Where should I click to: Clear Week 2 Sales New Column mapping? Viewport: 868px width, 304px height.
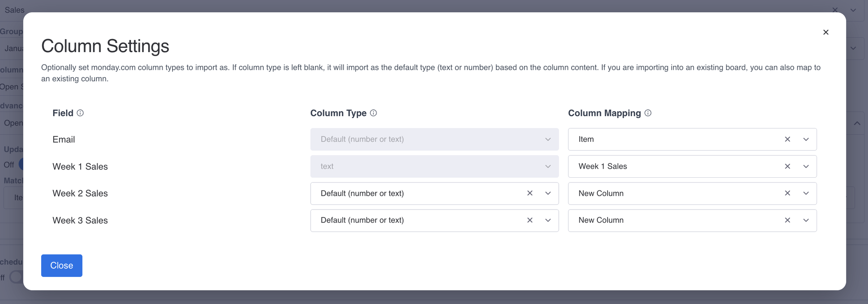pos(787,193)
